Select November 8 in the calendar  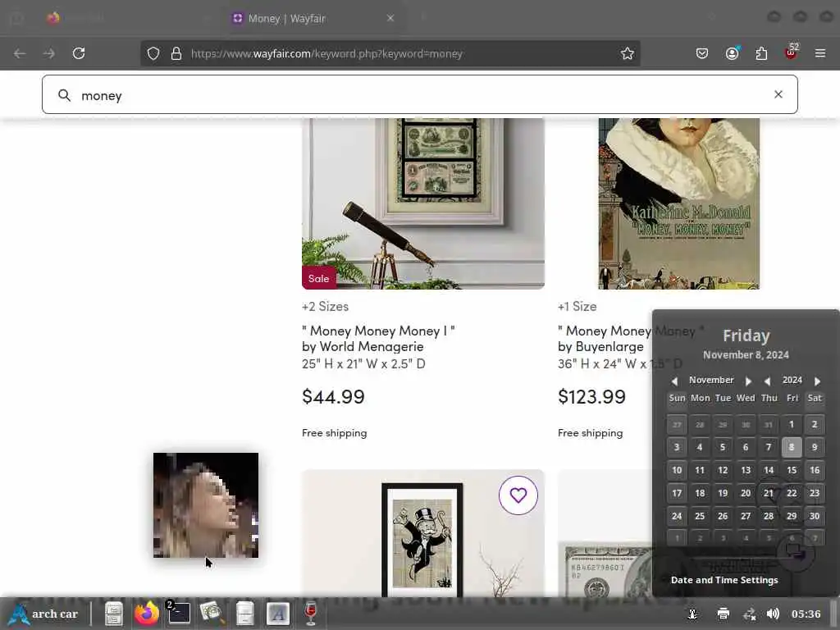click(792, 447)
